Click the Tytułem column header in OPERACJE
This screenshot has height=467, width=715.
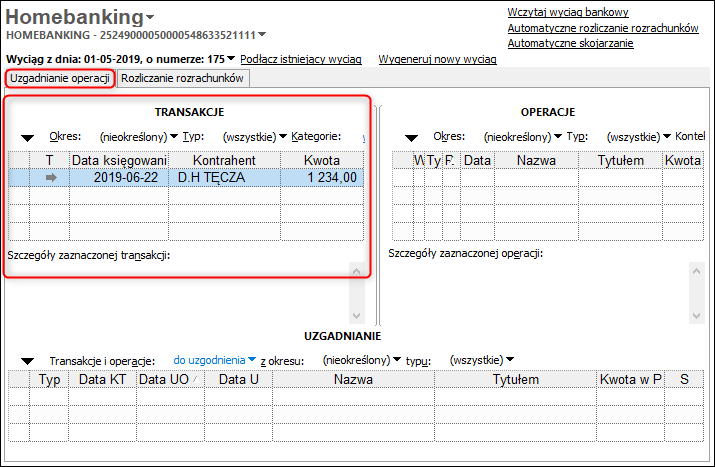[621, 160]
